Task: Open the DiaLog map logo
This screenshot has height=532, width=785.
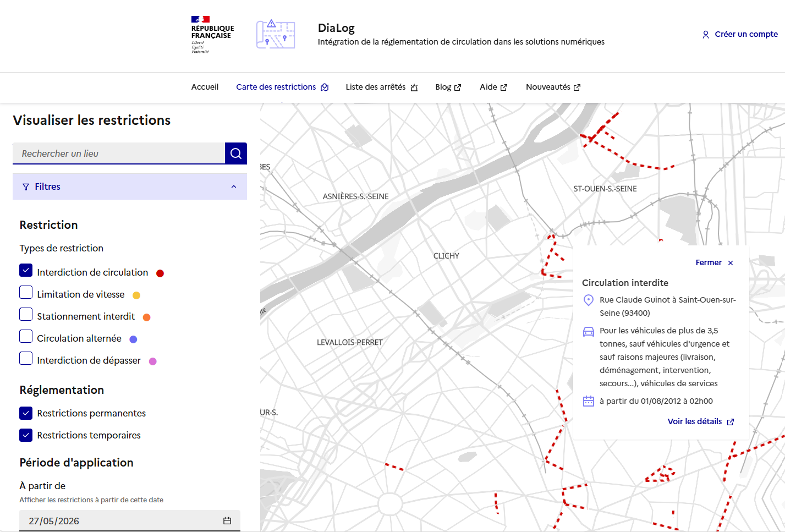Action: [x=276, y=35]
